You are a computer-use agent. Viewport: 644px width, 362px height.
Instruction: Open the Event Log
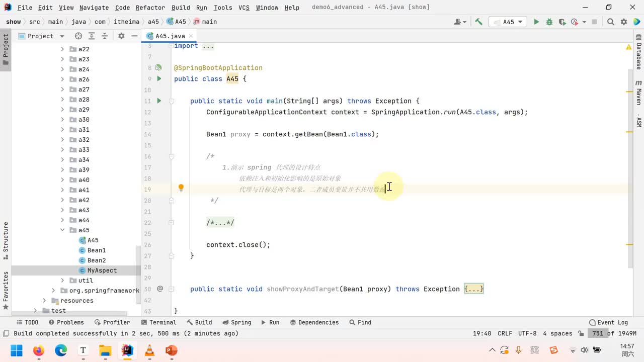click(x=608, y=322)
